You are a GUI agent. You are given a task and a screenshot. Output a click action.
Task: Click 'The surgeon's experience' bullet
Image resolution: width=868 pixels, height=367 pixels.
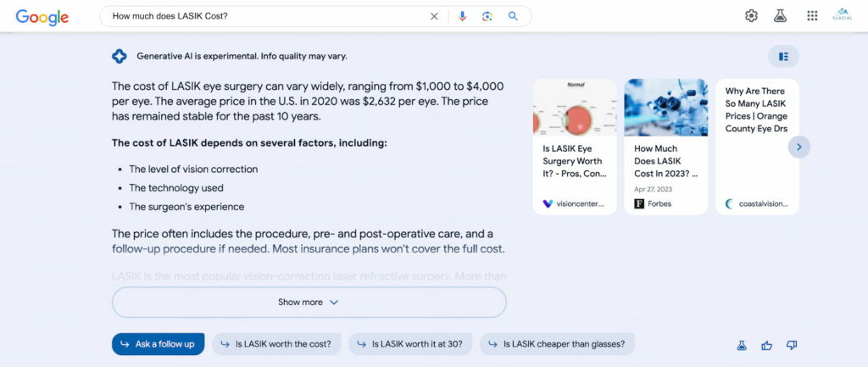click(186, 207)
